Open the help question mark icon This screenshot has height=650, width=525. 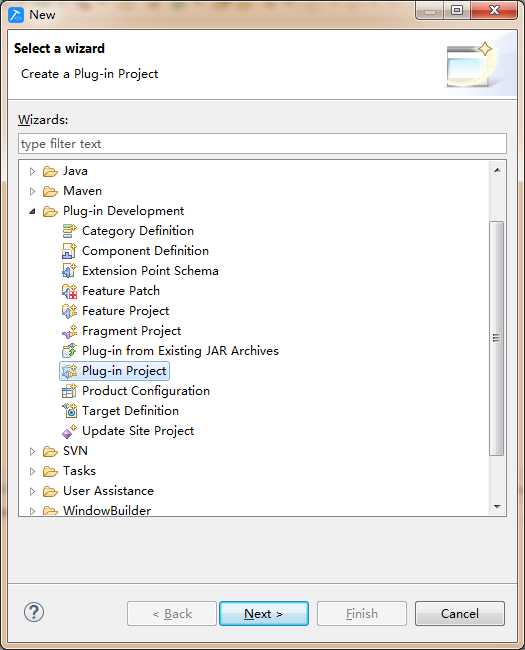pos(34,612)
